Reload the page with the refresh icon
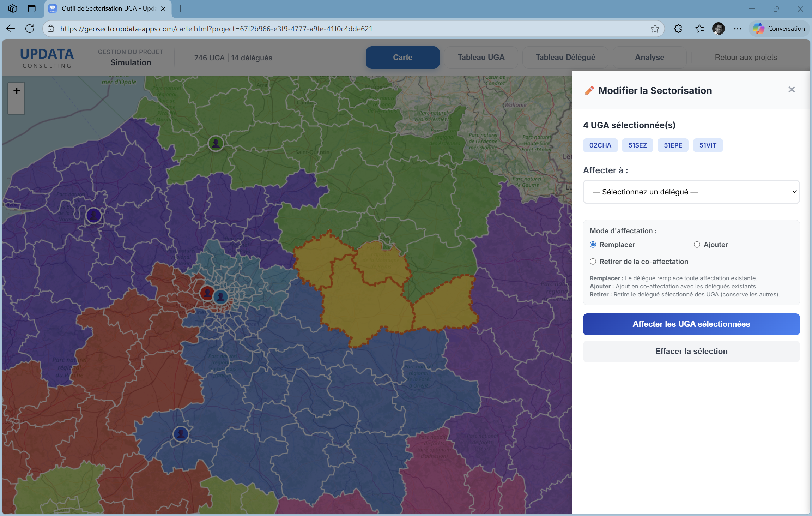812x516 pixels. pos(30,29)
